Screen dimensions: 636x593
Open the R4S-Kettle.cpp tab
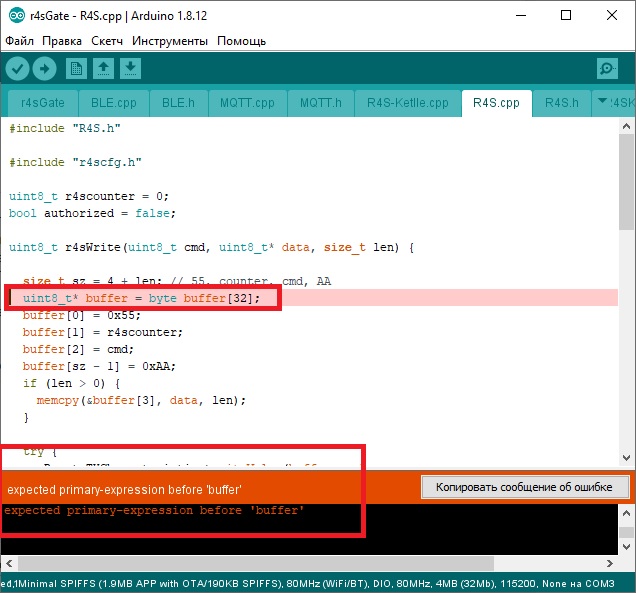click(407, 103)
